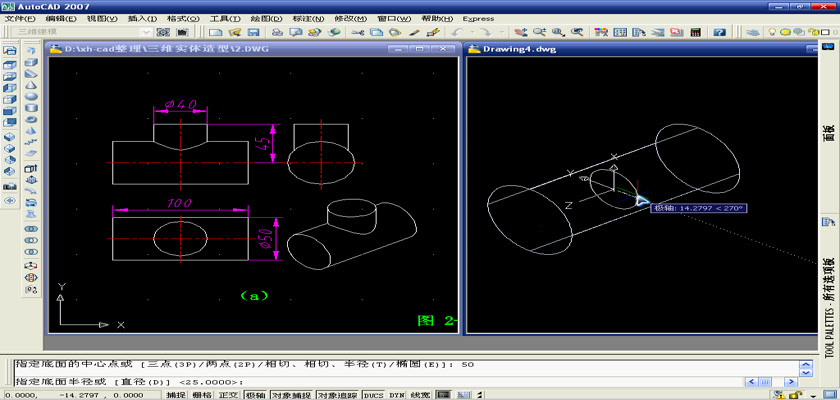Open the 修改(M) menu
Screen dimensions: 840x400
(351, 19)
